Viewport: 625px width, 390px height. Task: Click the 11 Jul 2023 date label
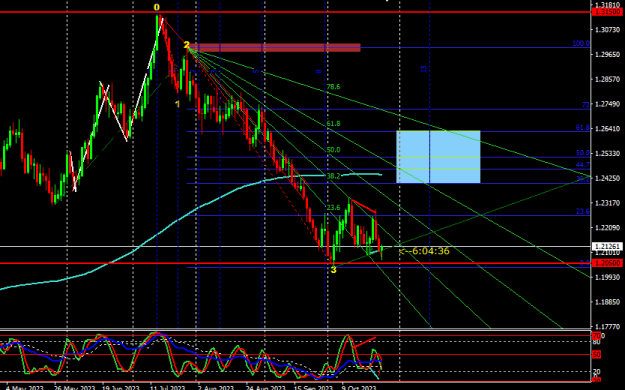tap(167, 388)
